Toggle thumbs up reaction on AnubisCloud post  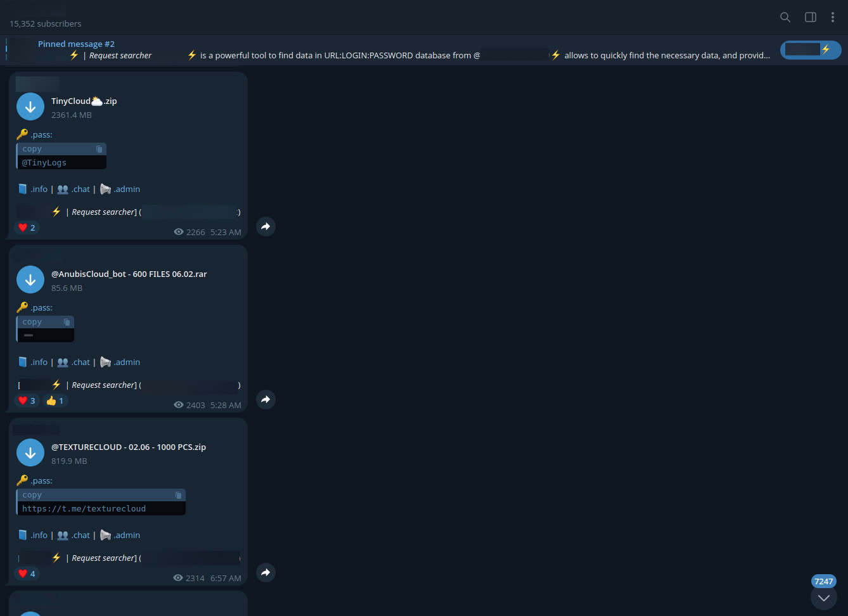[x=55, y=401]
